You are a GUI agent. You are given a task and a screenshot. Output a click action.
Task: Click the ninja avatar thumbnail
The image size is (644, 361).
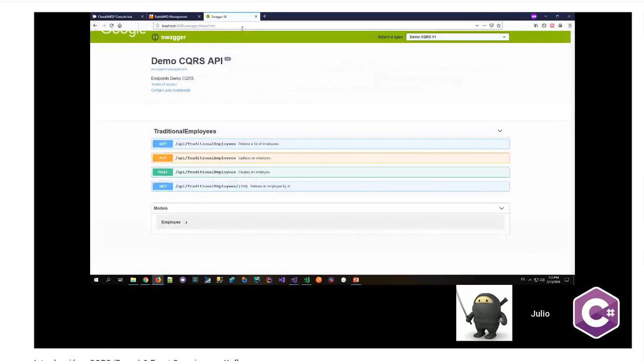[x=484, y=313]
